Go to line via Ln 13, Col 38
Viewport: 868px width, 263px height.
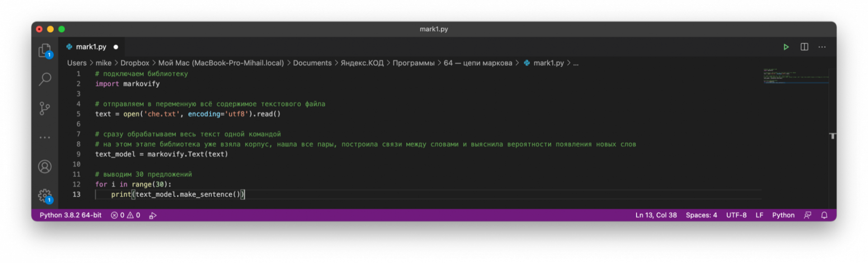click(x=656, y=216)
